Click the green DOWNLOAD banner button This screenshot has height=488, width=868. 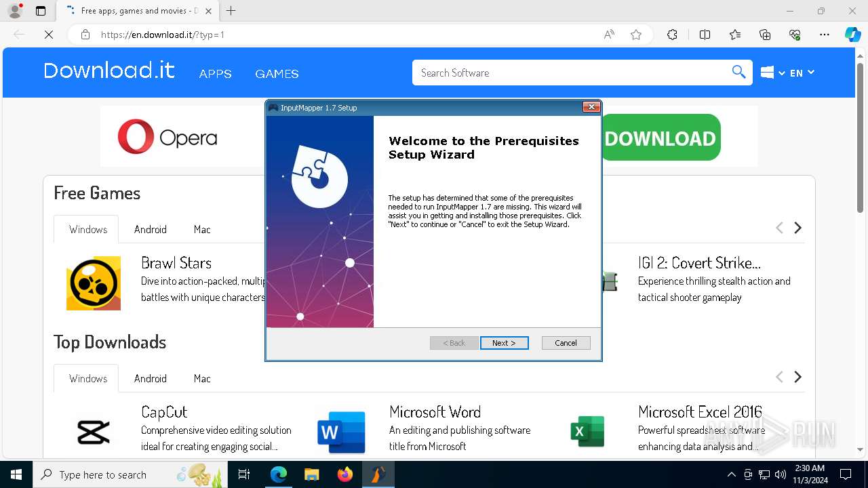660,138
